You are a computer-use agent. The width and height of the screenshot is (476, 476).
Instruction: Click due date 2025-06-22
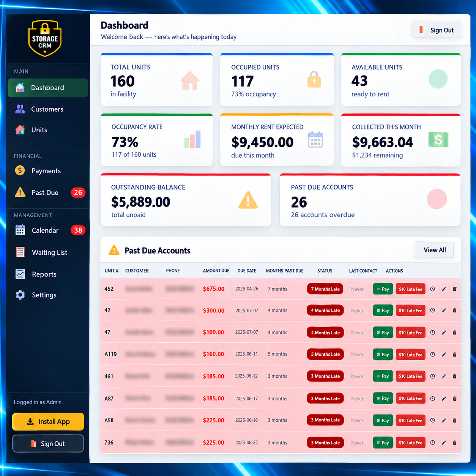[x=246, y=443]
